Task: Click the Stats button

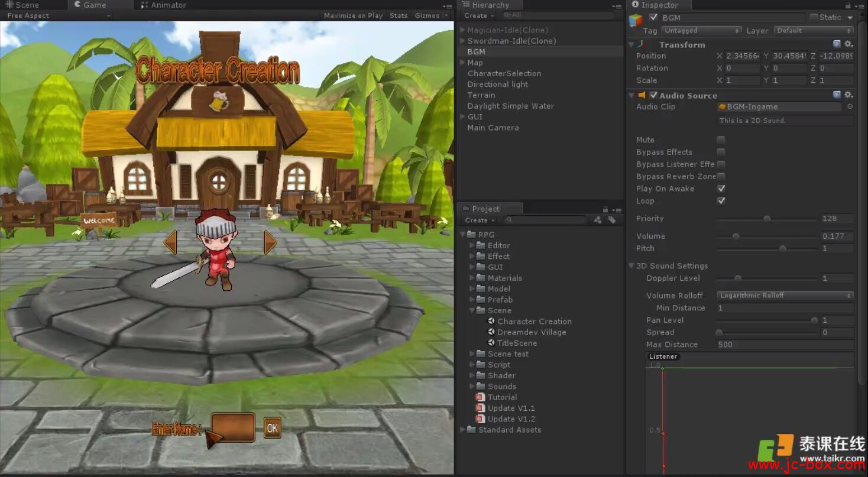Action: tap(399, 15)
